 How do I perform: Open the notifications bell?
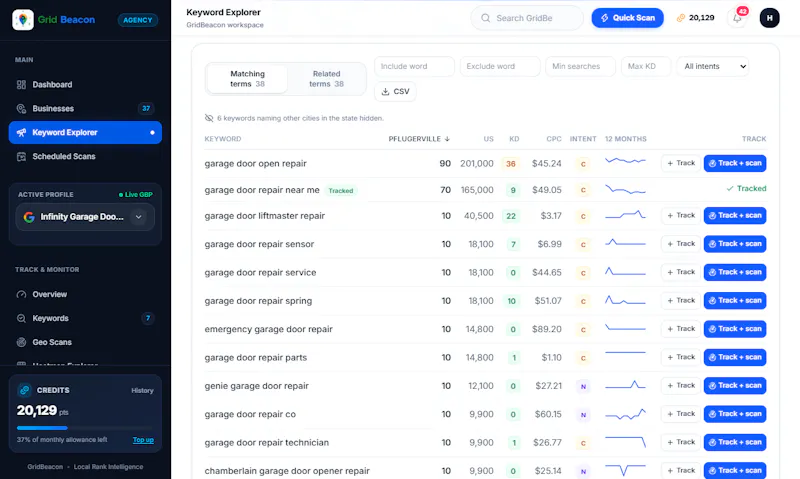[x=737, y=18]
